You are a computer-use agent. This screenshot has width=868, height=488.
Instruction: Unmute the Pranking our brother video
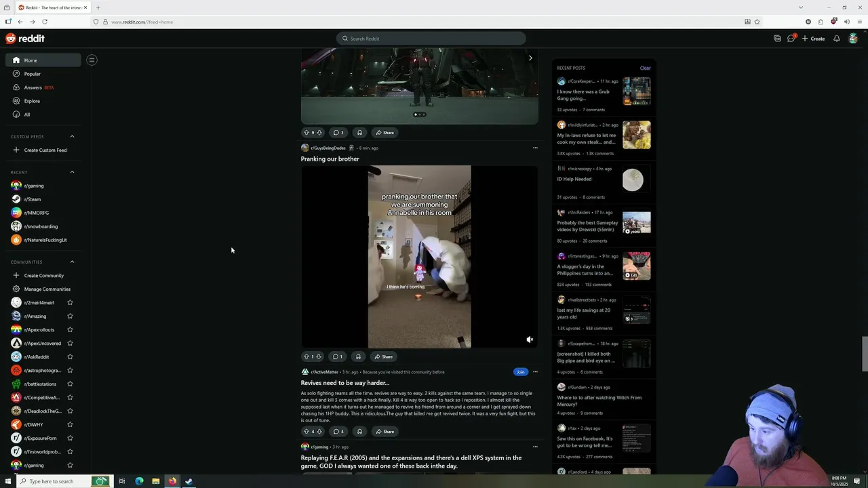point(530,340)
